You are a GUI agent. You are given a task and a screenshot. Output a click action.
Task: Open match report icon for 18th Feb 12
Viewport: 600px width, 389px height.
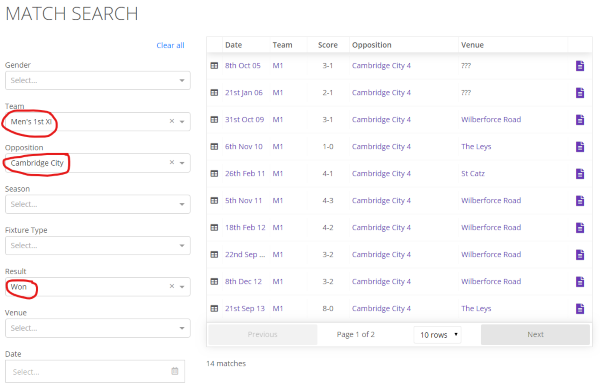point(580,228)
